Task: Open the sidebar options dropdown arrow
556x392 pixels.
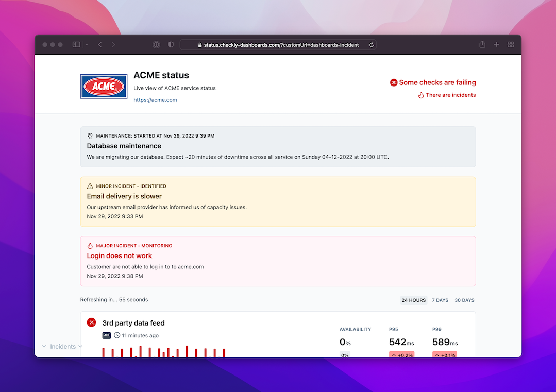Action: 87,45
